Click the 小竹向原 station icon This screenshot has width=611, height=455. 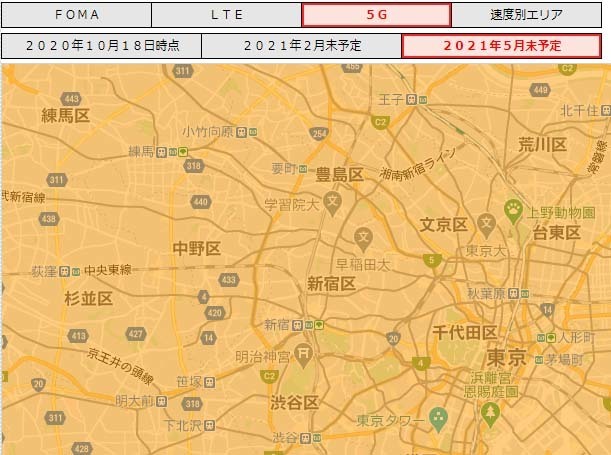click(x=242, y=132)
